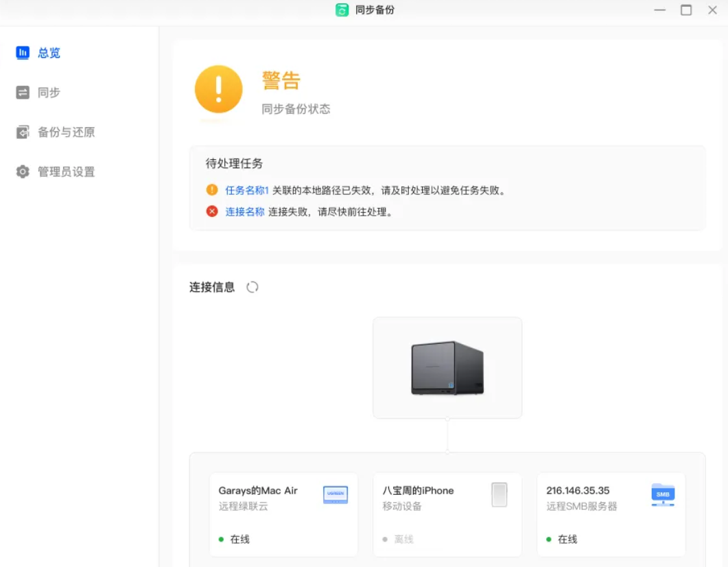Click 在线 status under 216.146.35.35

(567, 539)
